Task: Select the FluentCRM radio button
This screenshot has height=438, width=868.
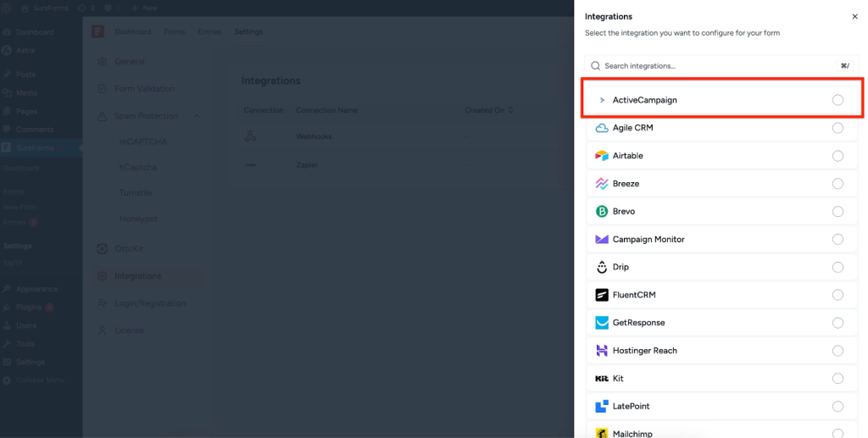Action: (x=837, y=295)
